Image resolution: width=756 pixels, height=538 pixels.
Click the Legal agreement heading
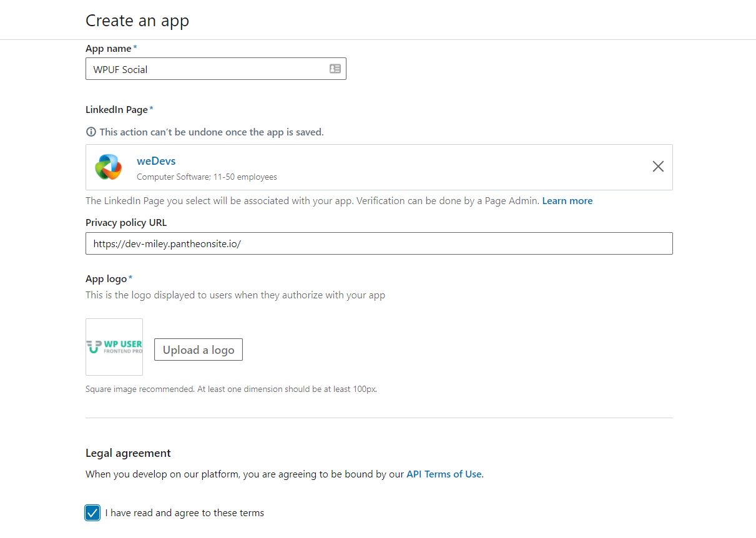pos(127,452)
